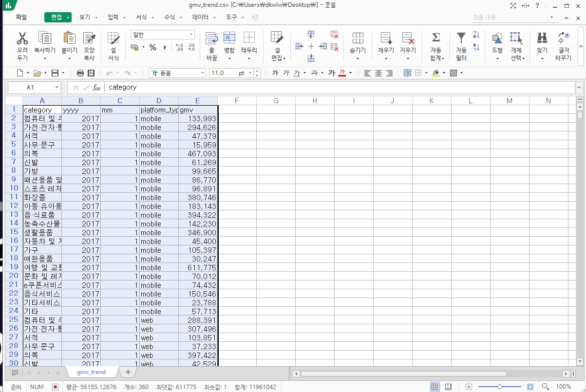Click the Cut (오려두기) scissors icon

(x=22, y=38)
